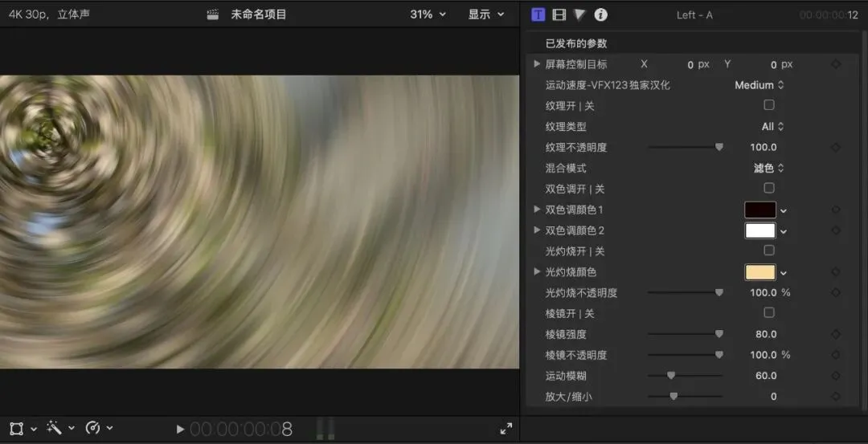This screenshot has width=868, height=444.
Task: Add keyframe for 棱镜不透明度
Action: pyautogui.click(x=836, y=355)
